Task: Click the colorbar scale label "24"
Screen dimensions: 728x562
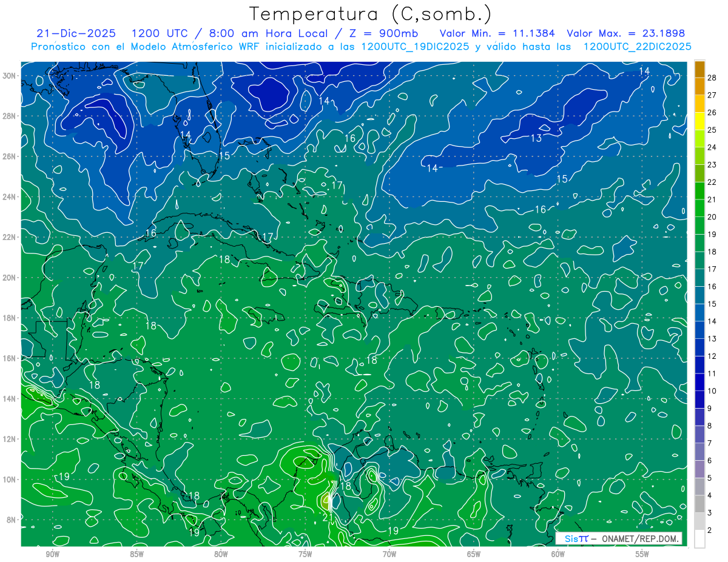Action: pos(712,147)
